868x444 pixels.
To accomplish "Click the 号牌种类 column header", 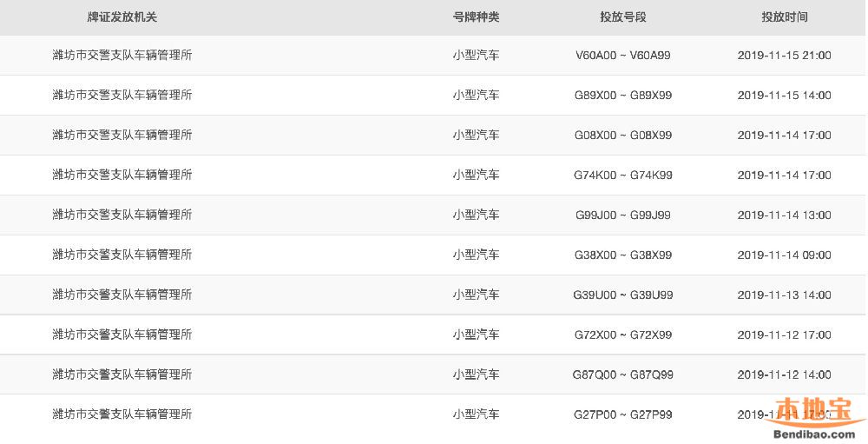I will tap(476, 17).
